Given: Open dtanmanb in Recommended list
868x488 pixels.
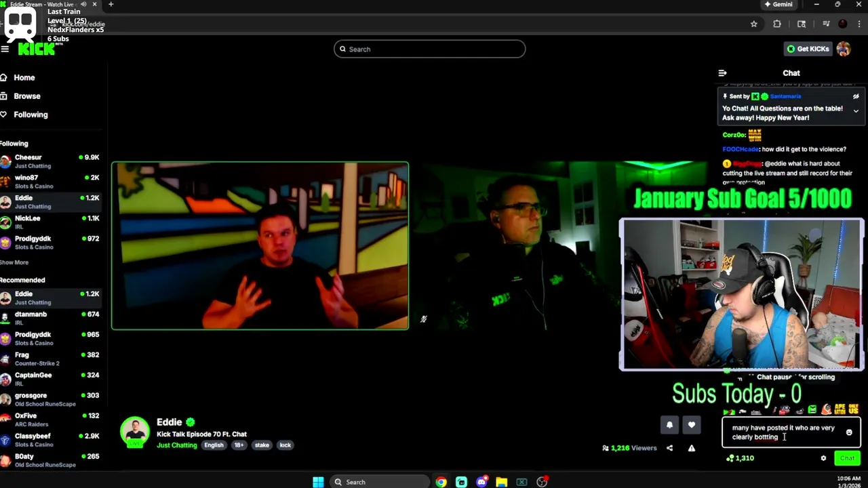Looking at the screenshot, I should point(51,318).
